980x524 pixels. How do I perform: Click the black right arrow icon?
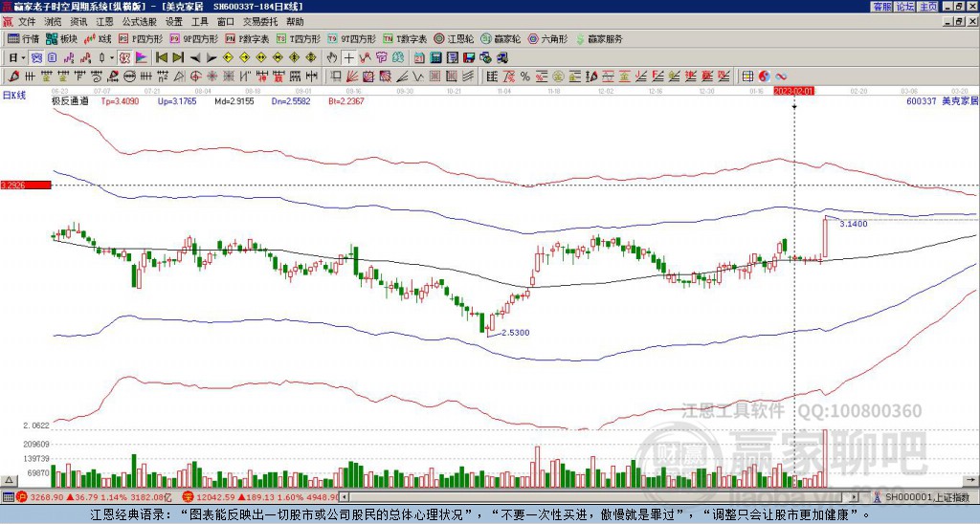point(212,58)
